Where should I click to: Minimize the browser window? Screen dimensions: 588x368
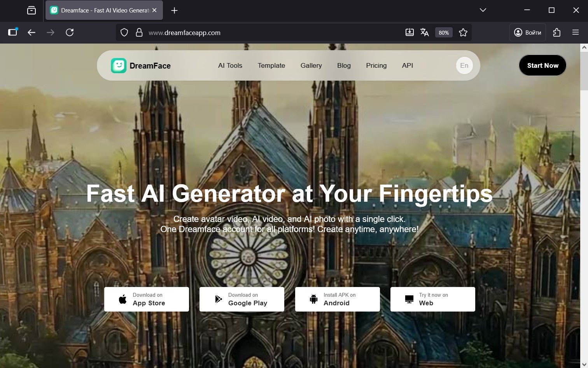pos(527,11)
